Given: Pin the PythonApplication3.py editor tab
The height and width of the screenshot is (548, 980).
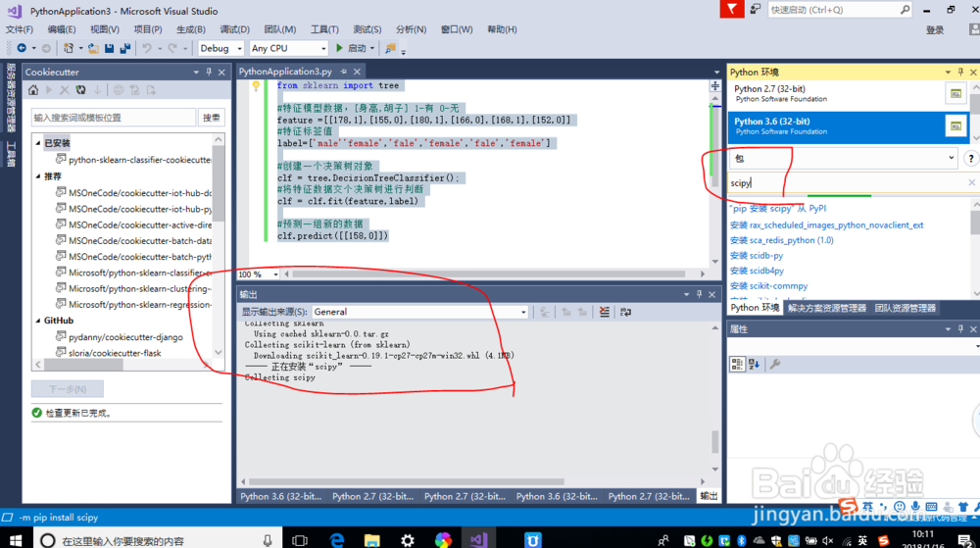Looking at the screenshot, I should tap(343, 72).
